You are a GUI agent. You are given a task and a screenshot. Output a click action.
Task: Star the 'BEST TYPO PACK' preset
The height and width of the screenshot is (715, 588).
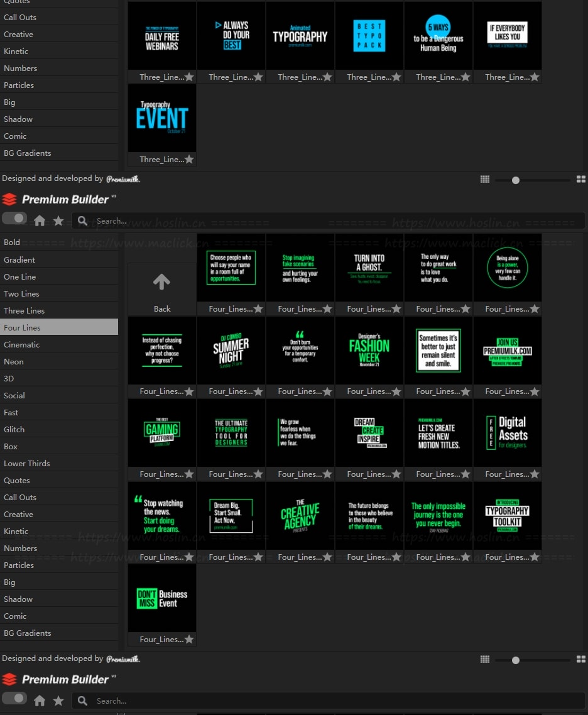point(396,77)
